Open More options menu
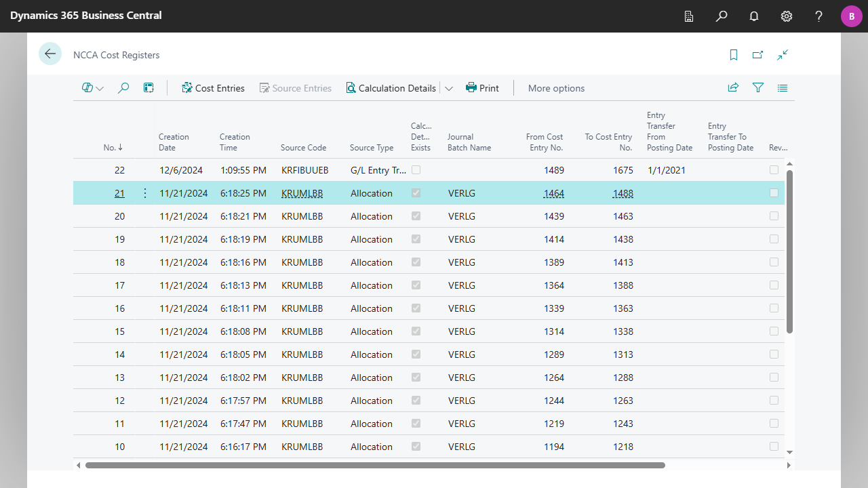 coord(556,88)
